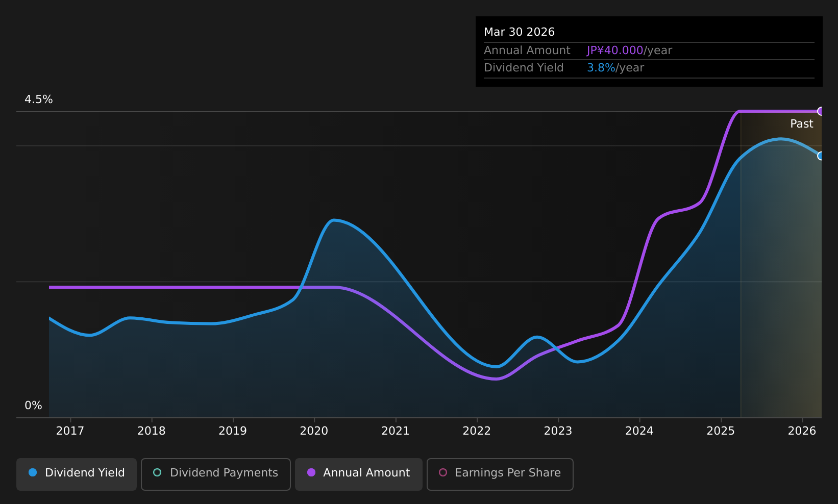The image size is (838, 504).
Task: Click the 4.5% y-axis label
Action: coord(39,99)
